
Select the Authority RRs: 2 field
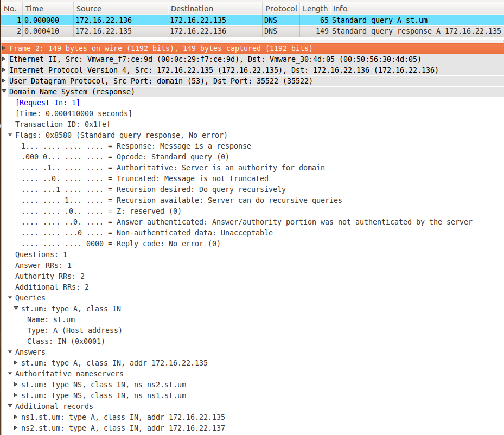click(x=50, y=276)
